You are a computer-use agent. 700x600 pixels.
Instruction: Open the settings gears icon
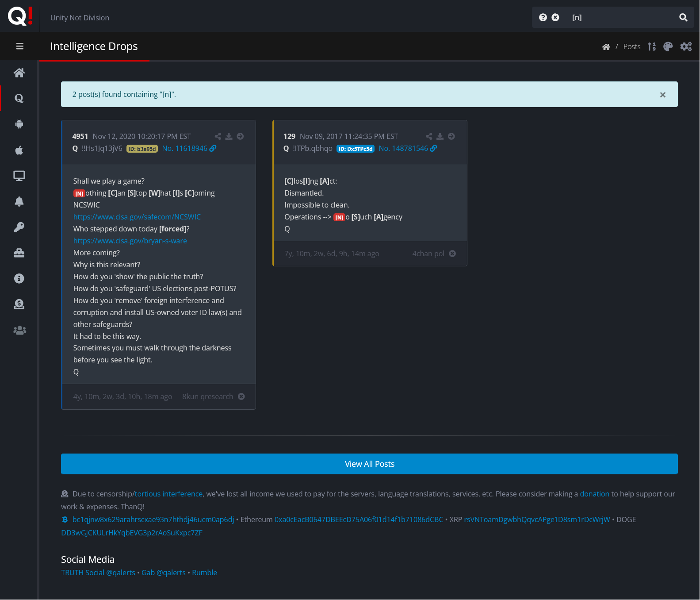pos(686,46)
